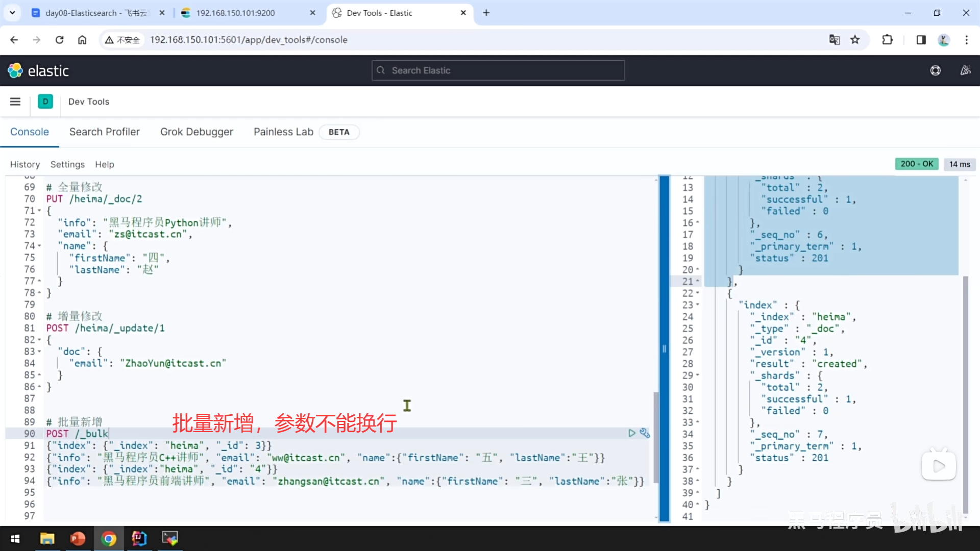Open the browser tab search dropdown
Screen dimensions: 980x551
pyautogui.click(x=12, y=13)
